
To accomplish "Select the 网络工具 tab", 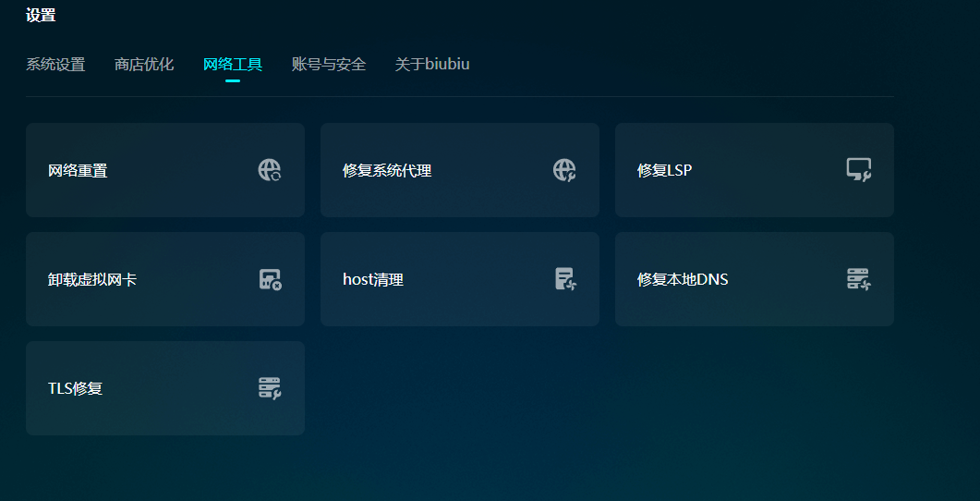I will click(x=233, y=65).
